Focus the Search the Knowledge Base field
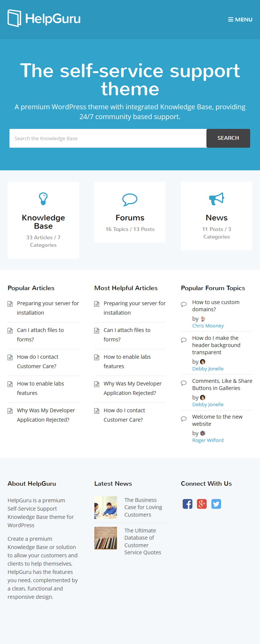 click(108, 138)
